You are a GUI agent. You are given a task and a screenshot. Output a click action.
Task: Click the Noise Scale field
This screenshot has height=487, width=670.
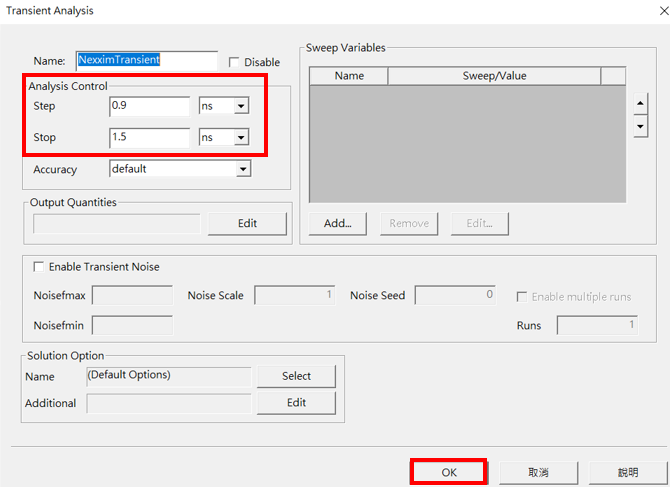(x=294, y=295)
